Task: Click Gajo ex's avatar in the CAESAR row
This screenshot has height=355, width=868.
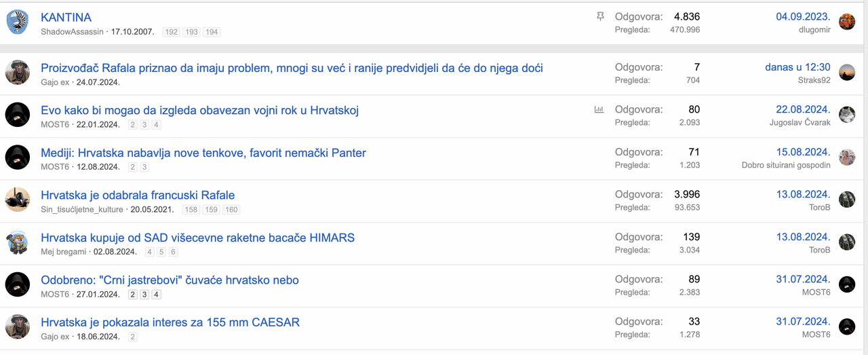Action: point(18,326)
